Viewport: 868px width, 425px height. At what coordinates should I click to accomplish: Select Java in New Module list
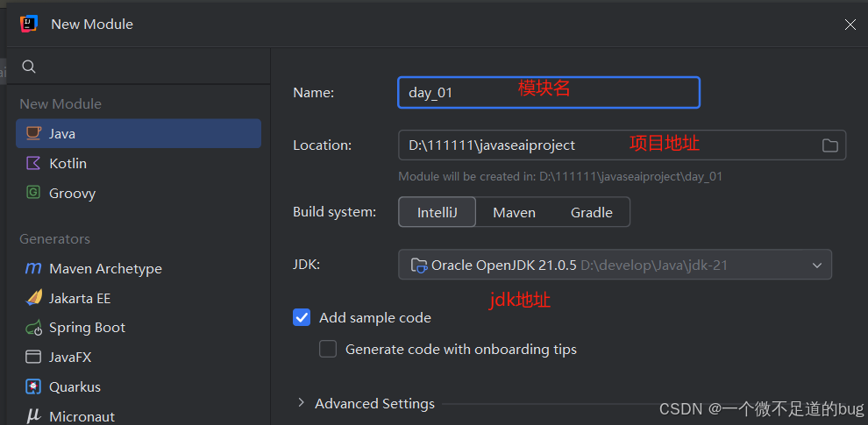[139, 133]
